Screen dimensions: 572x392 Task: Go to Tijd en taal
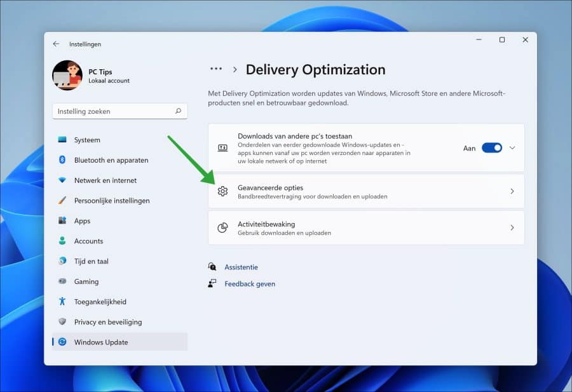coord(119,261)
